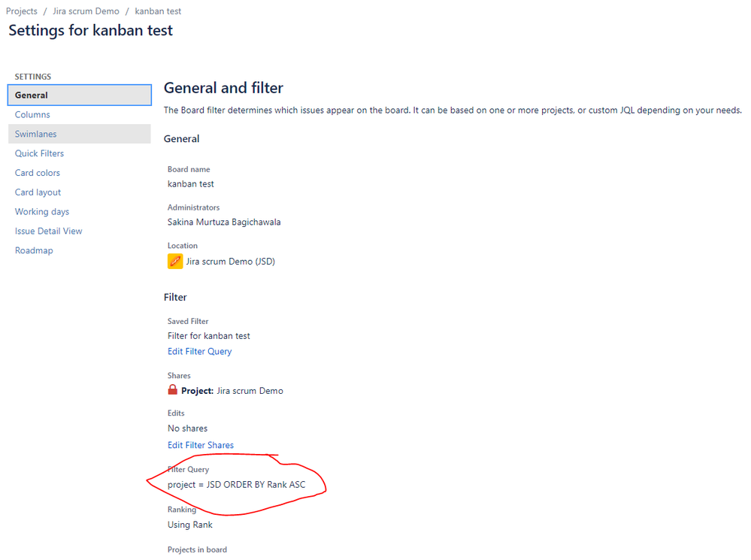Click the 'General and filter' heading
This screenshot has width=751, height=560.
pos(224,88)
